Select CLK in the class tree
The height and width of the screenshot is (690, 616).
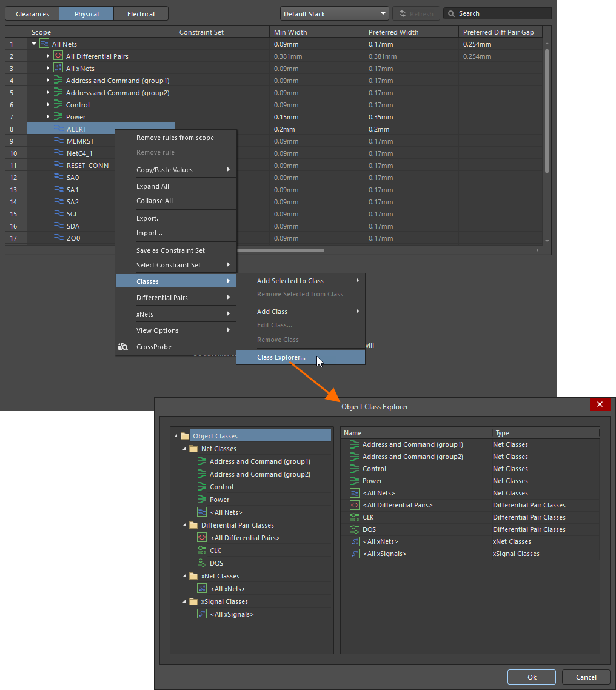click(215, 551)
